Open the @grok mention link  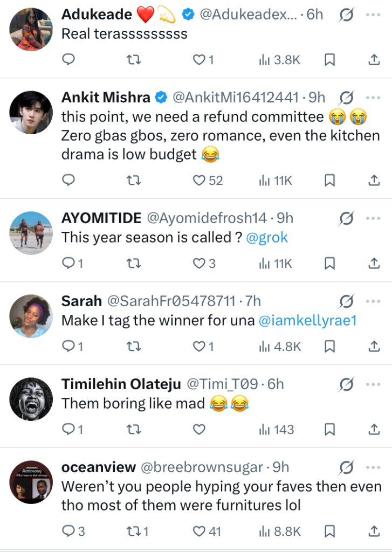click(x=267, y=238)
